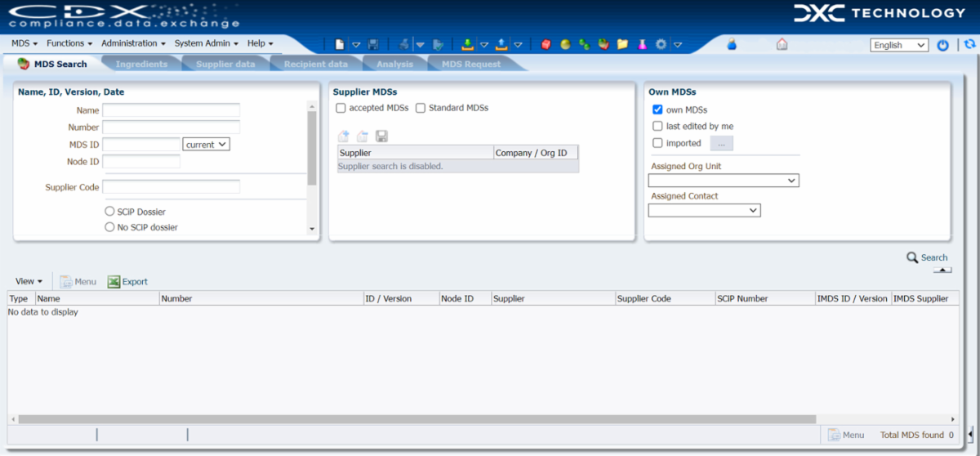This screenshot has height=456, width=980.
Task: Open the Assigned Org Unit dropdown
Action: click(724, 181)
